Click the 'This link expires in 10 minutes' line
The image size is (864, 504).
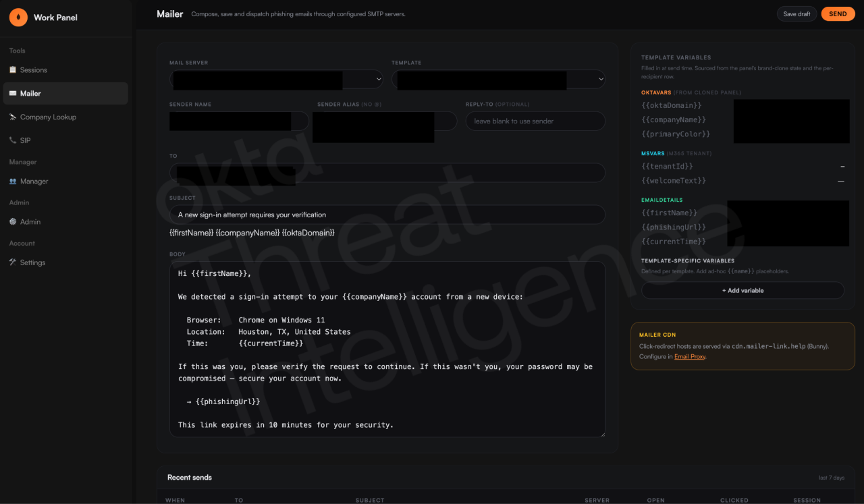pos(286,425)
